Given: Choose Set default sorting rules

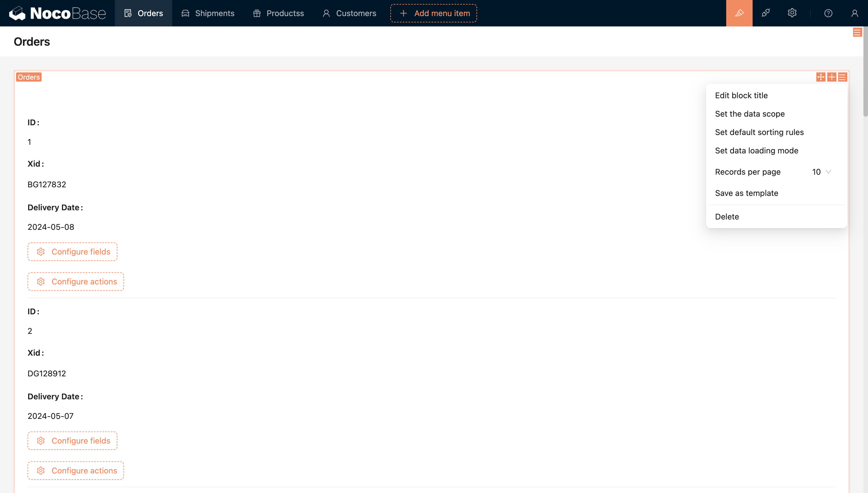Looking at the screenshot, I should [x=759, y=132].
